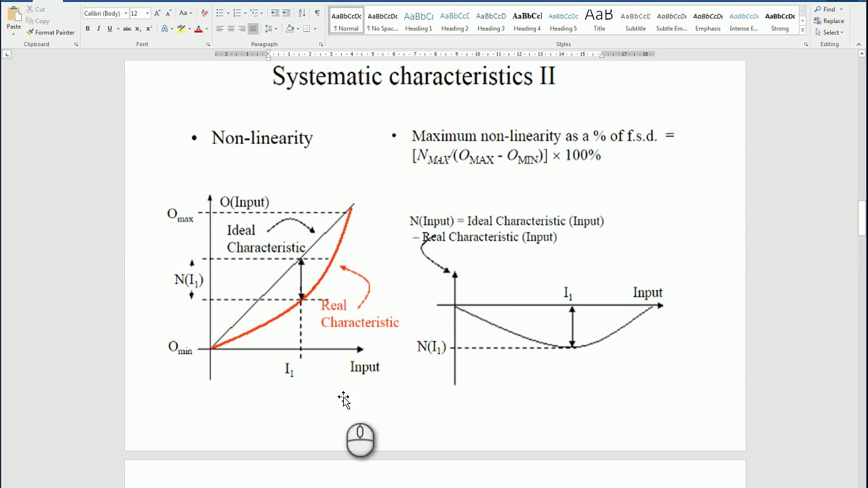The image size is (868, 488).
Task: Open Paragraph settings dialog launcher
Action: click(321, 45)
